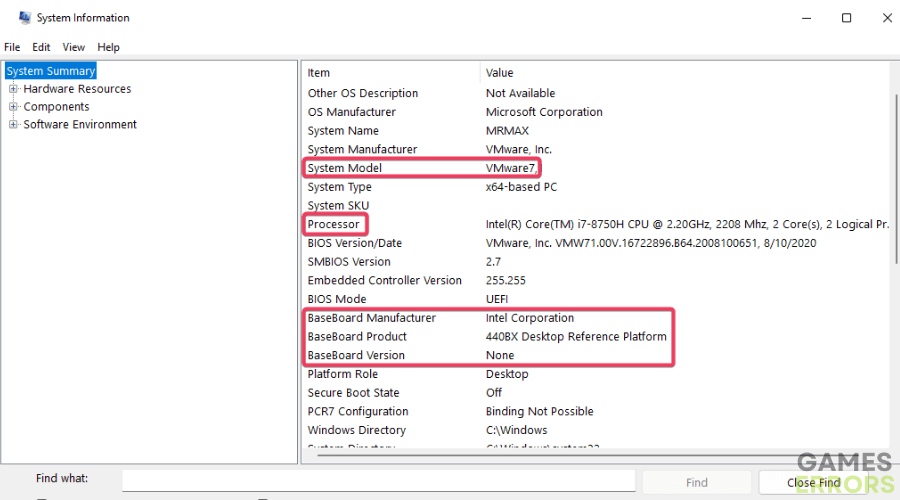
Task: Maximize the System Information window
Action: click(846, 18)
